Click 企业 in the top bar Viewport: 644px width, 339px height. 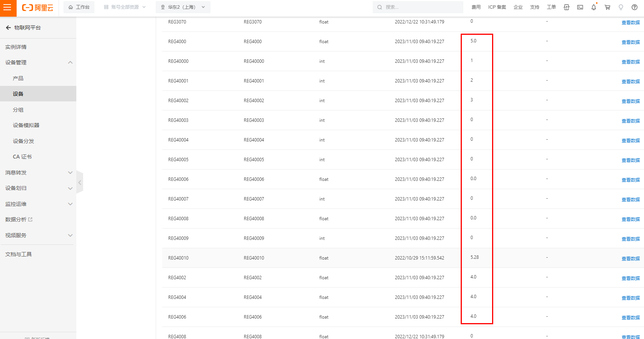[518, 7]
